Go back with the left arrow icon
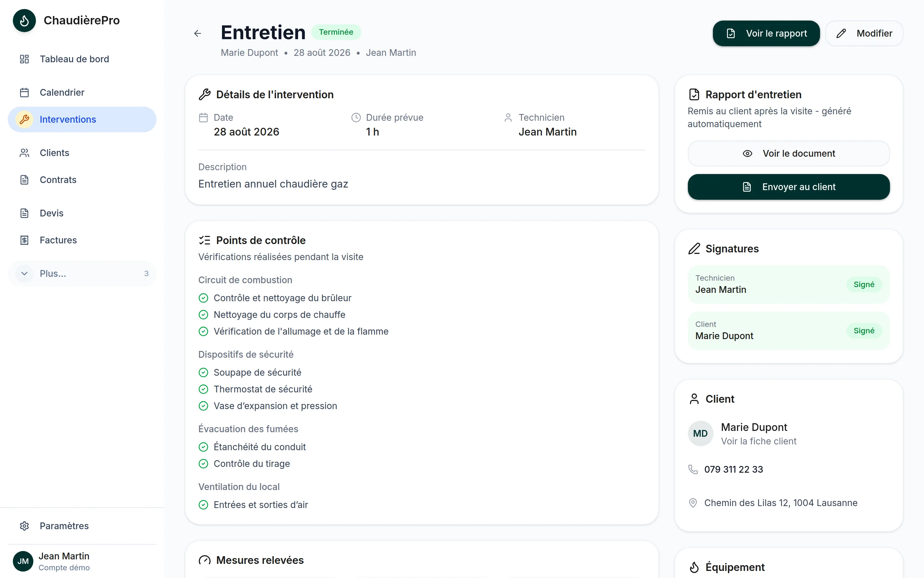924x578 pixels. point(197,34)
